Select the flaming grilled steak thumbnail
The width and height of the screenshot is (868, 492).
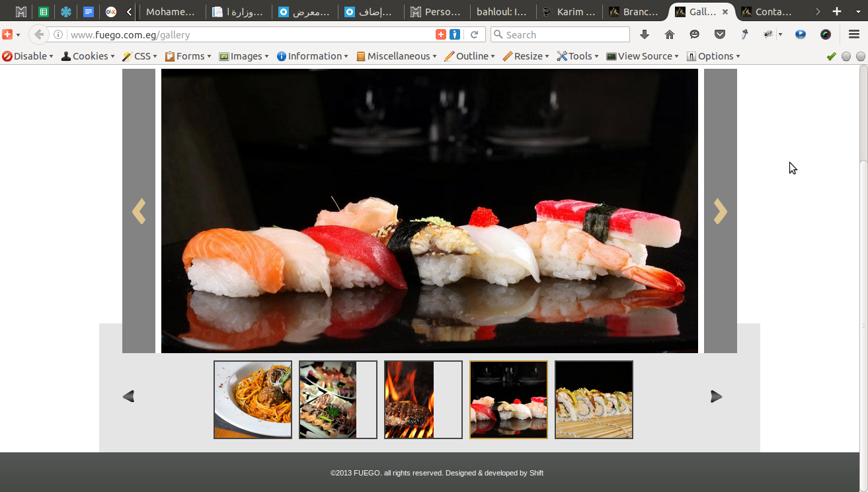[x=423, y=399]
